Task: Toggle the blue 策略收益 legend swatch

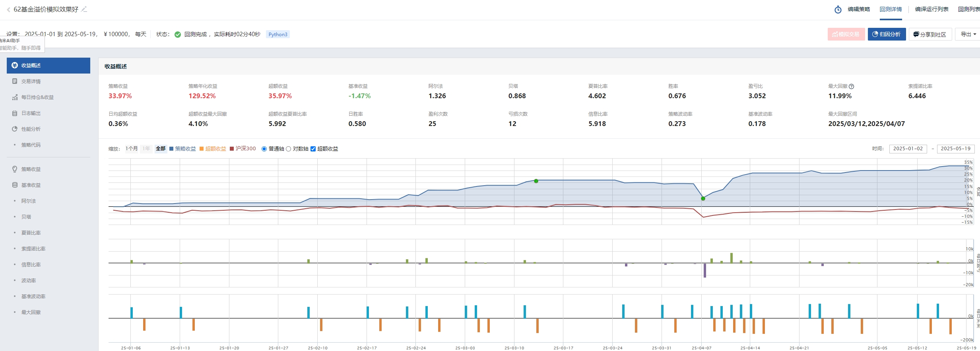Action: [171, 149]
